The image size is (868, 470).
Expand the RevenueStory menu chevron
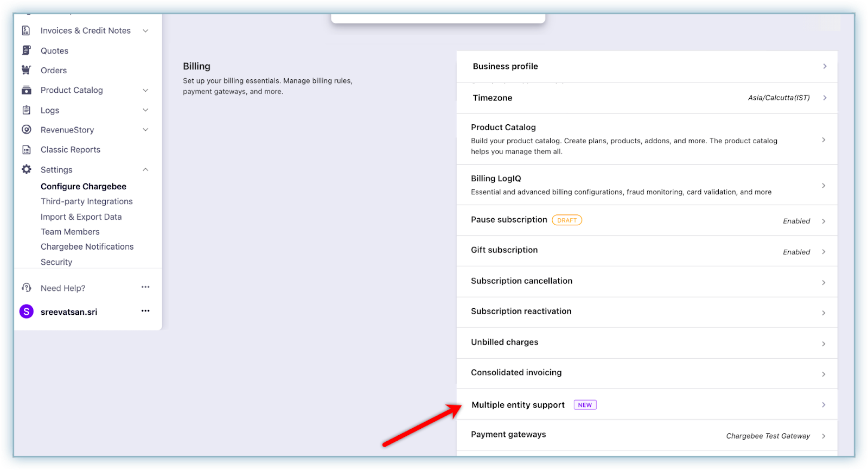pyautogui.click(x=145, y=130)
